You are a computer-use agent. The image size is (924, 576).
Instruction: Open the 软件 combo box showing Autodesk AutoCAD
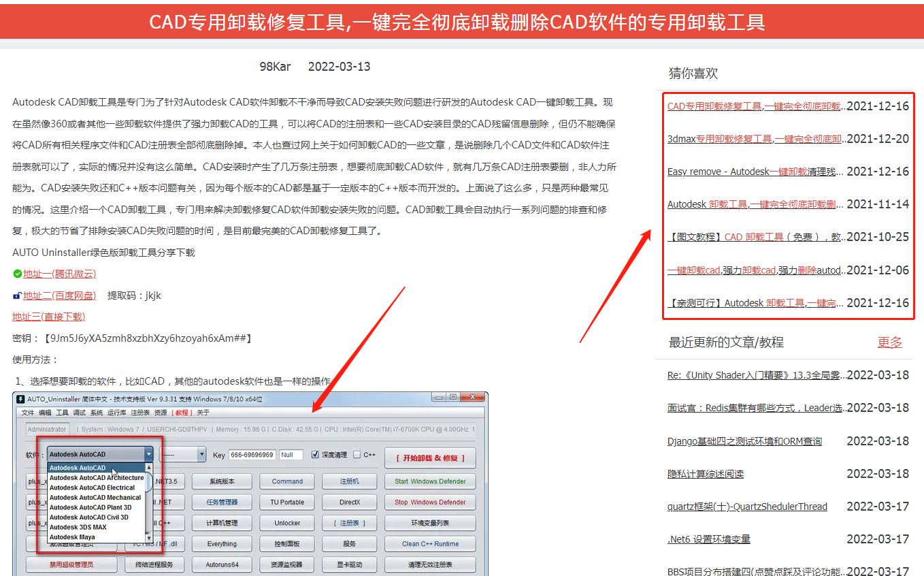(x=101, y=454)
